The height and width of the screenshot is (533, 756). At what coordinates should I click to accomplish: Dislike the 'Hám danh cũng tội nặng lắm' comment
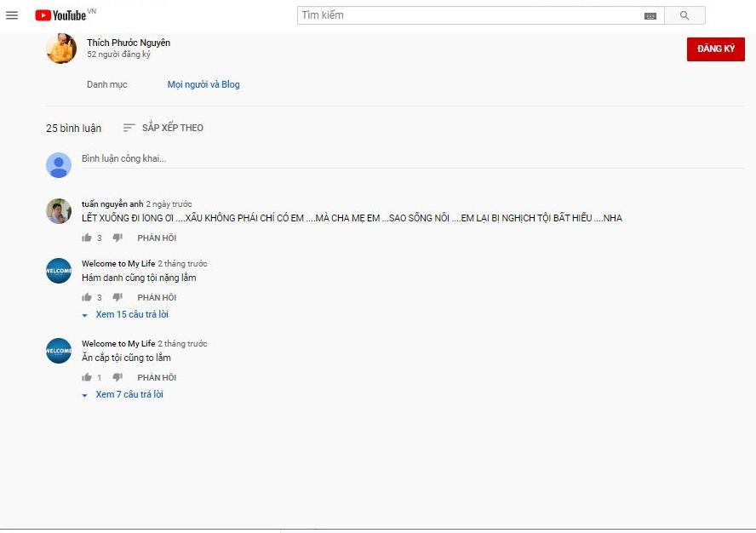(117, 297)
